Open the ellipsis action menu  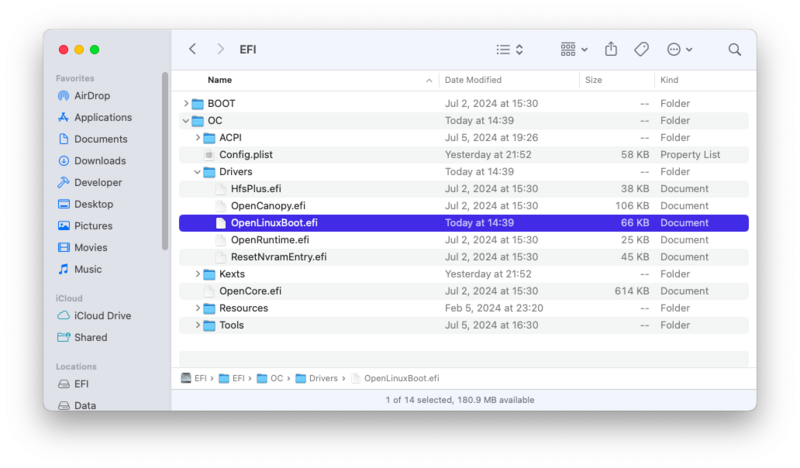[679, 50]
